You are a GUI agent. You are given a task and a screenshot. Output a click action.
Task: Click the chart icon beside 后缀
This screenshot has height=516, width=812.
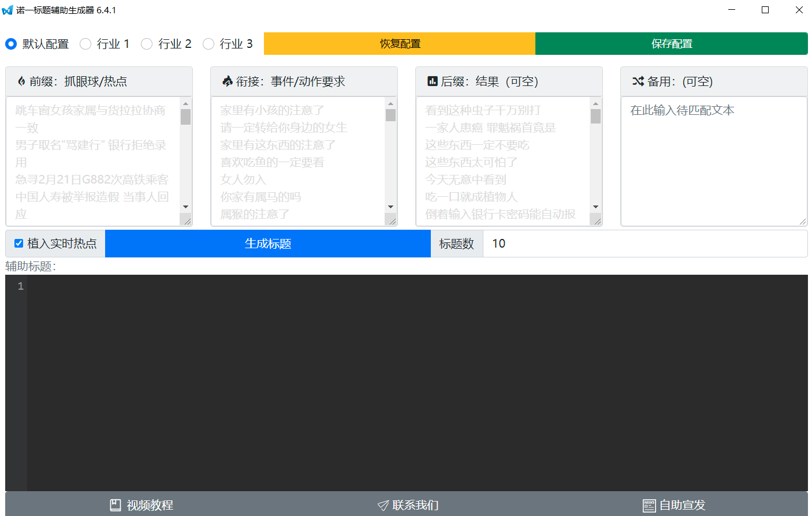click(433, 81)
